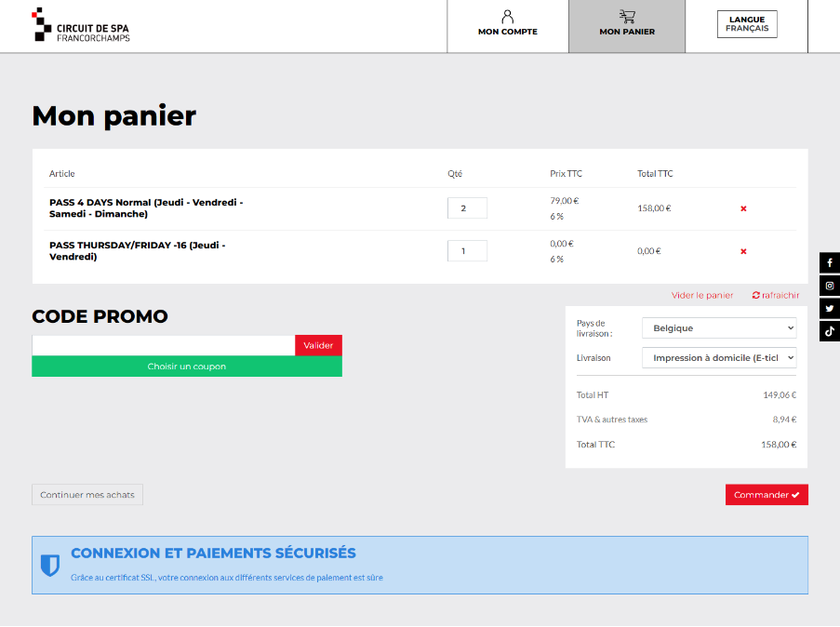Focus the promo code text field
This screenshot has height=627, width=840.
(x=164, y=345)
